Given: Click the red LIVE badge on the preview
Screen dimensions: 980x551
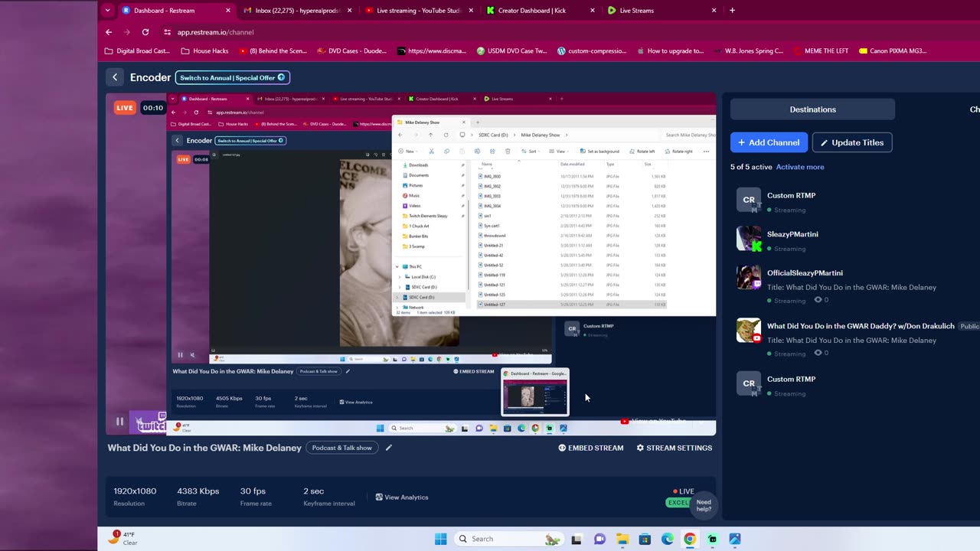Looking at the screenshot, I should [x=125, y=108].
